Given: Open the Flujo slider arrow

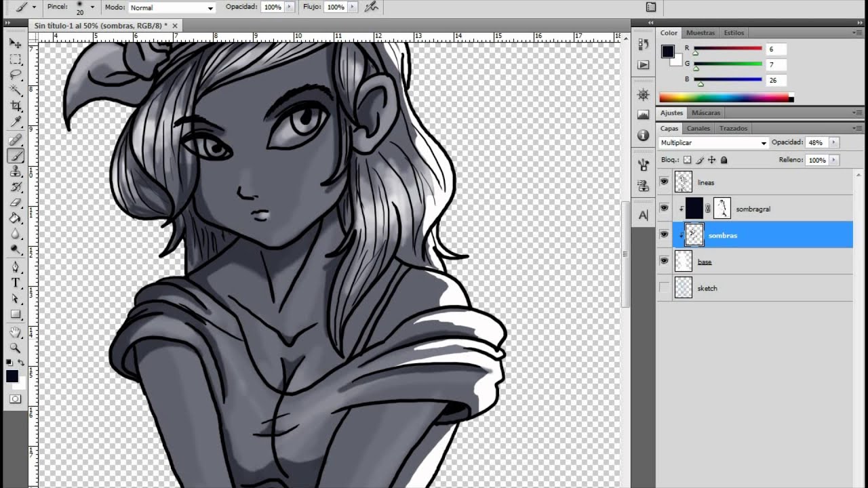Looking at the screenshot, I should pyautogui.click(x=352, y=7).
